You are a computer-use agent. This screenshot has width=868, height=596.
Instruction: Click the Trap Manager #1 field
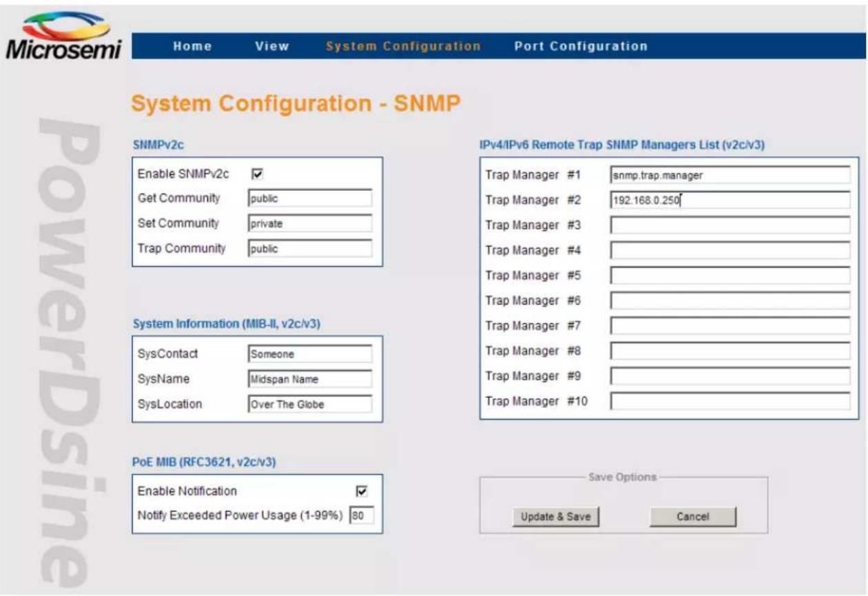730,175
